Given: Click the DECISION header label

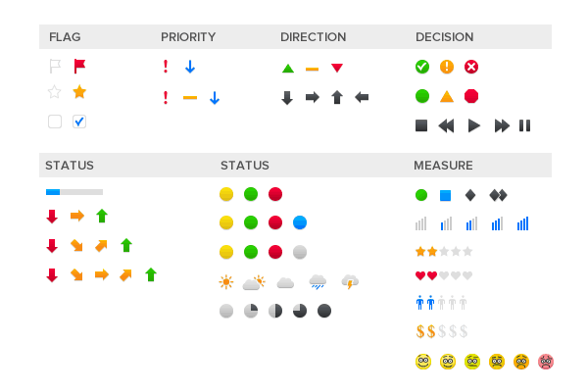Looking at the screenshot, I should coord(444,37).
